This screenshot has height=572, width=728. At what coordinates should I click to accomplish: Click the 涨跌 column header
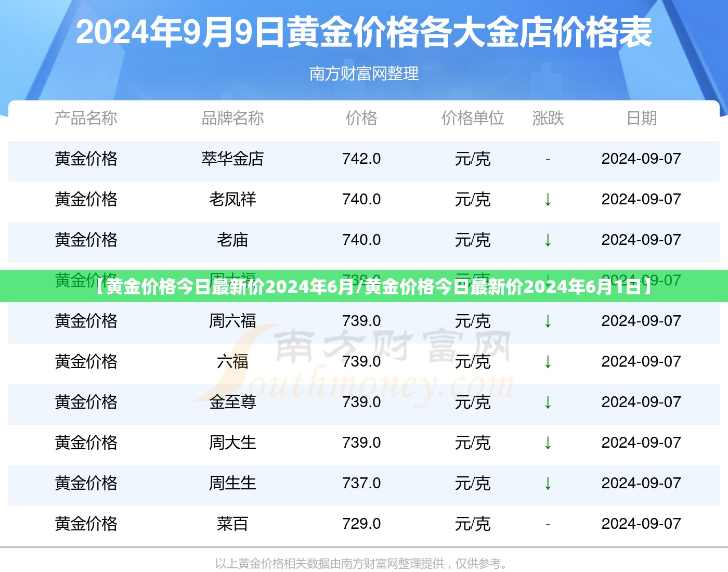548,119
